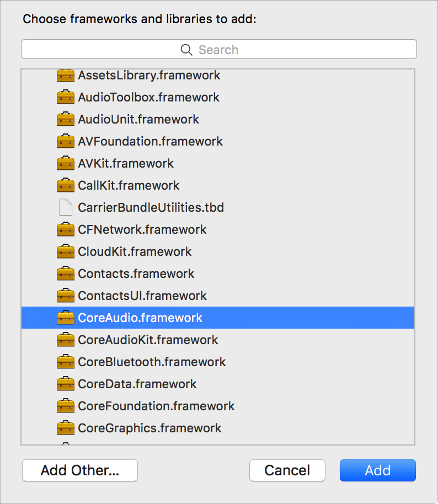Image resolution: width=438 pixels, height=504 pixels.
Task: Pick Contacts.framework from the list
Action: (x=136, y=274)
